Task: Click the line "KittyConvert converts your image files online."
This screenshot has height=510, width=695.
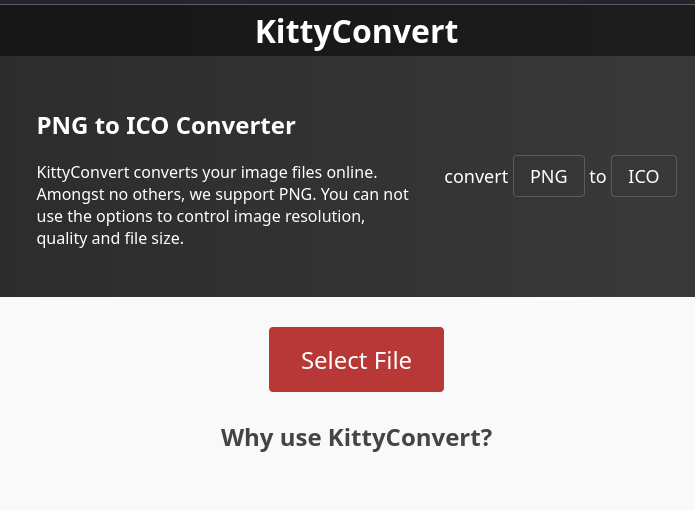Action: (206, 172)
